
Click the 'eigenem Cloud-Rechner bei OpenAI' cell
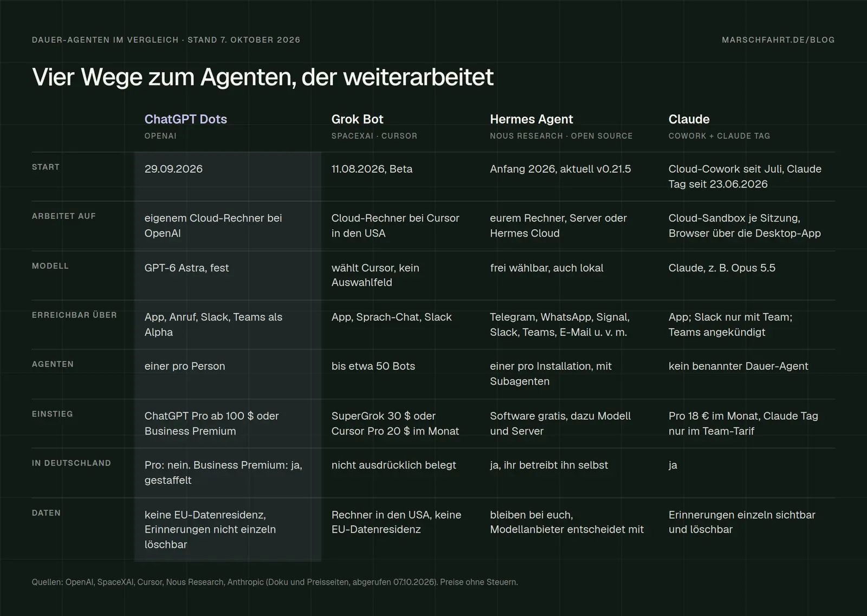tap(213, 225)
